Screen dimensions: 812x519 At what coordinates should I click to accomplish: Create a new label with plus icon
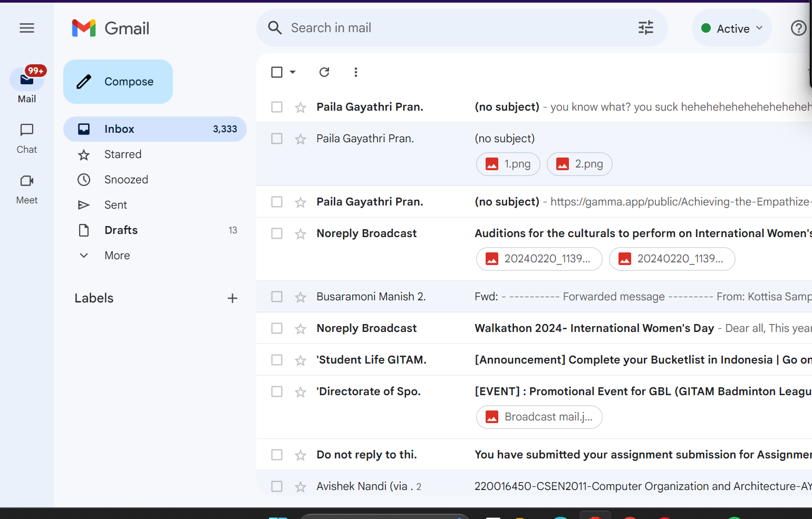point(233,298)
